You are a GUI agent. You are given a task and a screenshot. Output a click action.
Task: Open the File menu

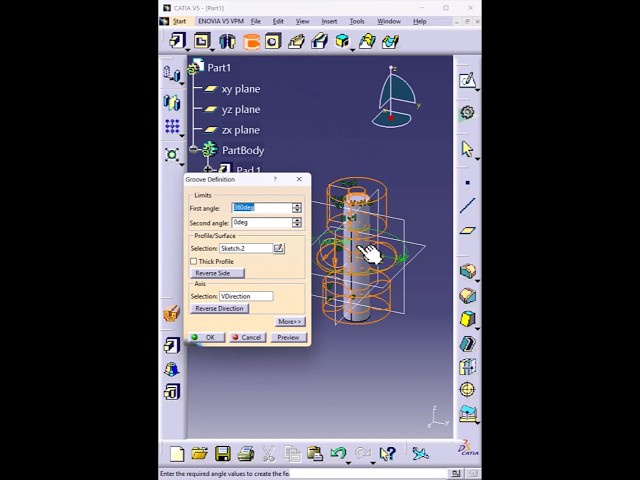(256, 21)
